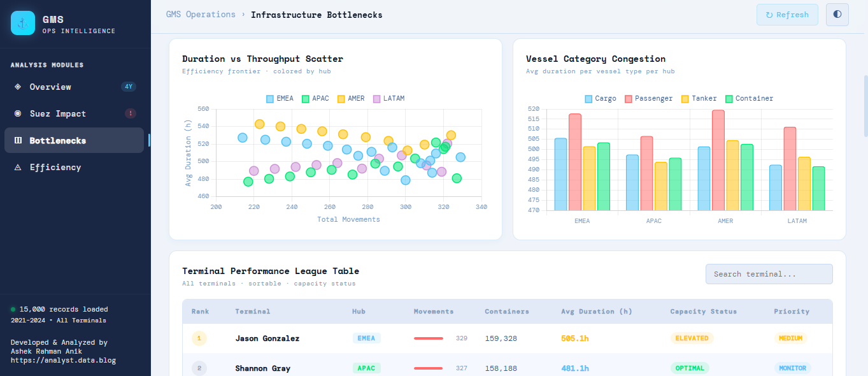This screenshot has width=868, height=376.
Task: Sort table by Avg Duration (h) header
Action: coord(596,312)
